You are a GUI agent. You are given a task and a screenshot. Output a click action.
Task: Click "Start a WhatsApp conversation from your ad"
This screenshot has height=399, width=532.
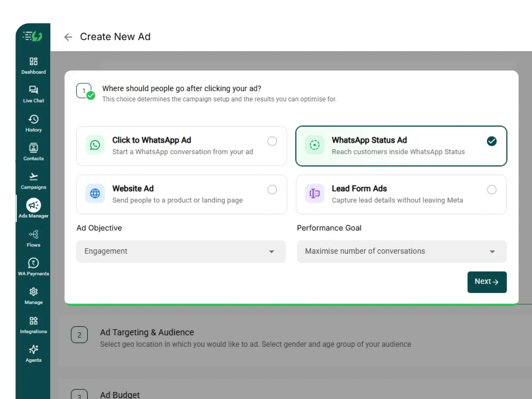(183, 152)
